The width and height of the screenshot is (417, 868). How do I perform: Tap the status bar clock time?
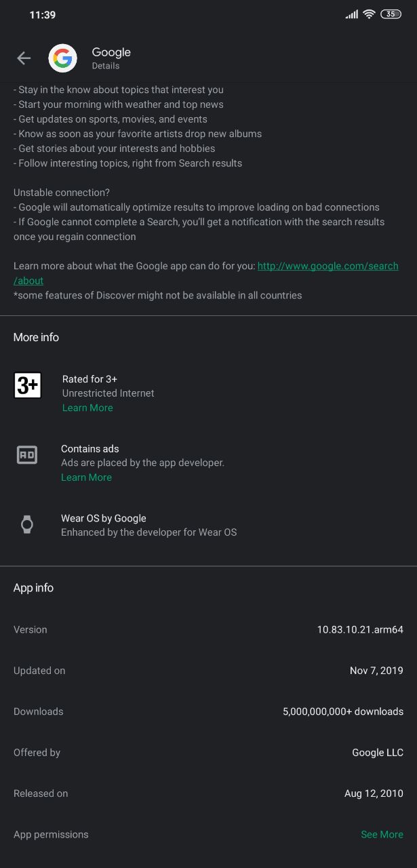(42, 15)
